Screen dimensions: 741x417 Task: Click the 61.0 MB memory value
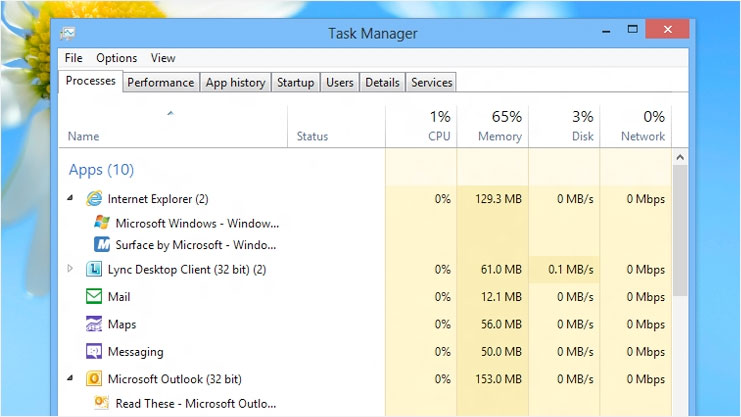pyautogui.click(x=501, y=269)
